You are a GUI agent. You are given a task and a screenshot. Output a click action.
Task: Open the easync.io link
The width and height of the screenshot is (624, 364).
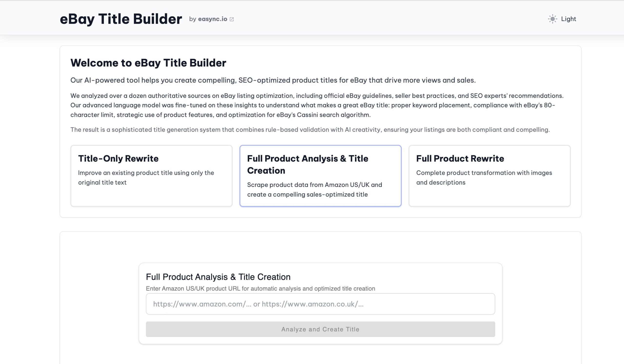pos(213,19)
